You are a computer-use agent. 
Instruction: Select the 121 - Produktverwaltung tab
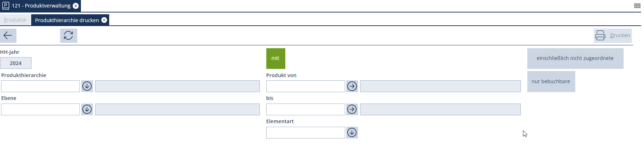tap(41, 6)
